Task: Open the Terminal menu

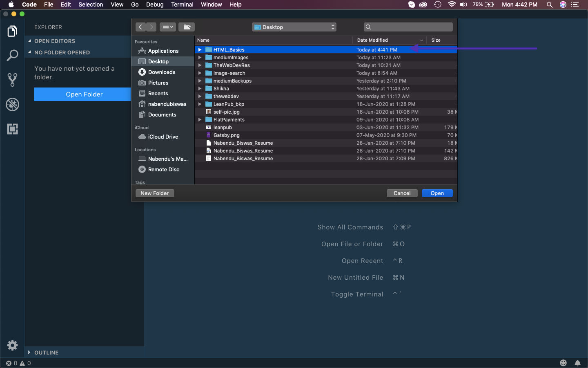Action: tap(182, 4)
